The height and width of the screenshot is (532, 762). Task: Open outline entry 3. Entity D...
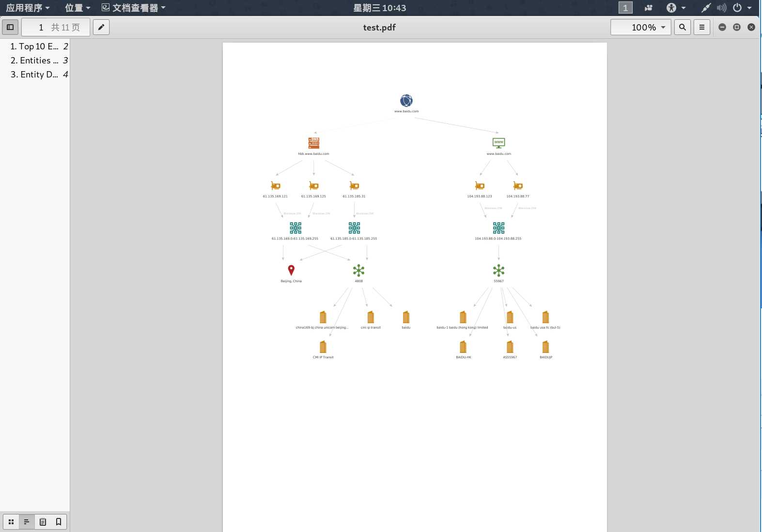(39, 75)
